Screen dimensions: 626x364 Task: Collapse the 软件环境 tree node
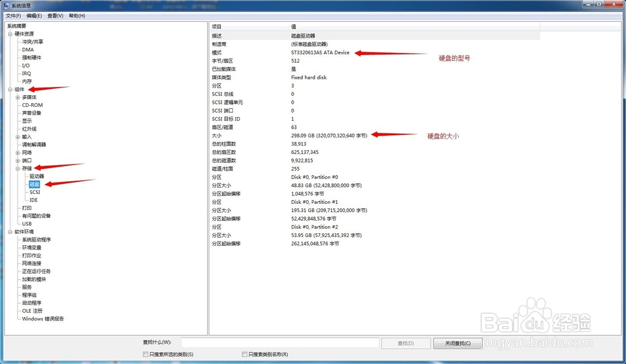(11, 231)
